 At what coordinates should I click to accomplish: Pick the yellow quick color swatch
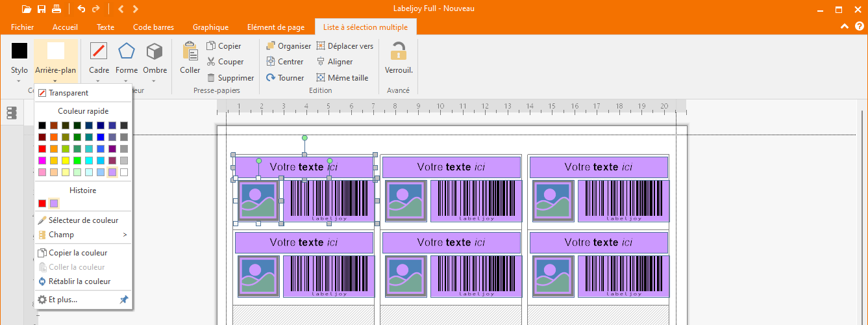(x=66, y=161)
